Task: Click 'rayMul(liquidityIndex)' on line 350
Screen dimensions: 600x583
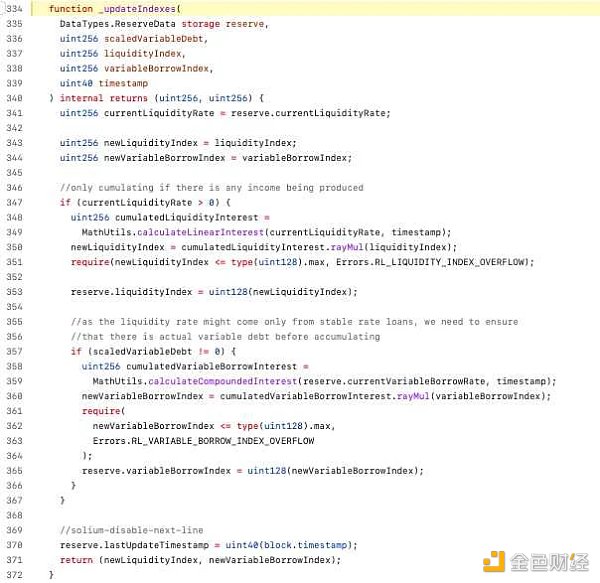Action: tap(391, 247)
